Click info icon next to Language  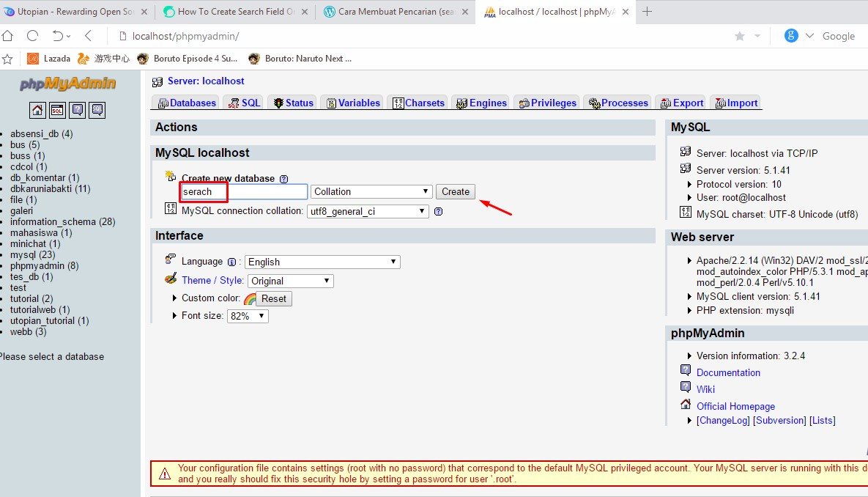click(232, 262)
